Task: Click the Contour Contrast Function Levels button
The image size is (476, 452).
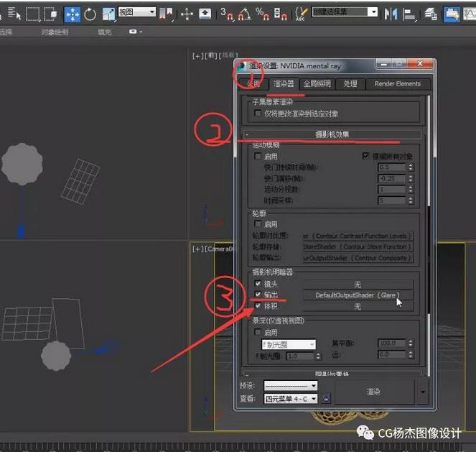Action: coord(358,236)
